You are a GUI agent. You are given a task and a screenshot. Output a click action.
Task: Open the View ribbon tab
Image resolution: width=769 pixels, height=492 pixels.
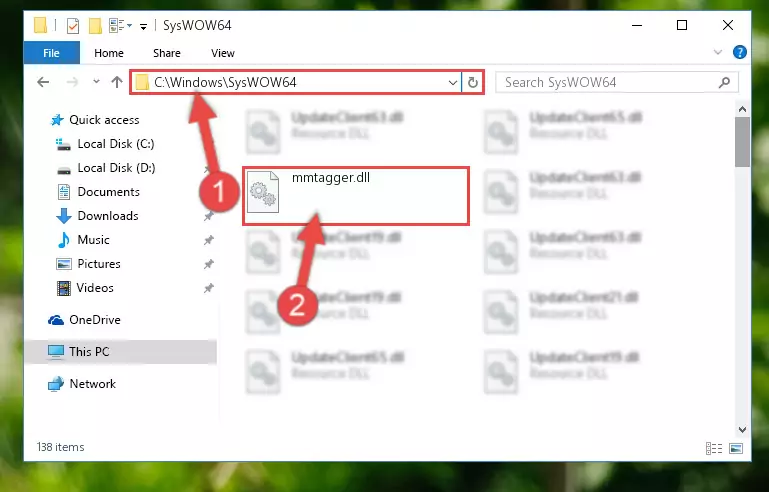pyautogui.click(x=223, y=53)
